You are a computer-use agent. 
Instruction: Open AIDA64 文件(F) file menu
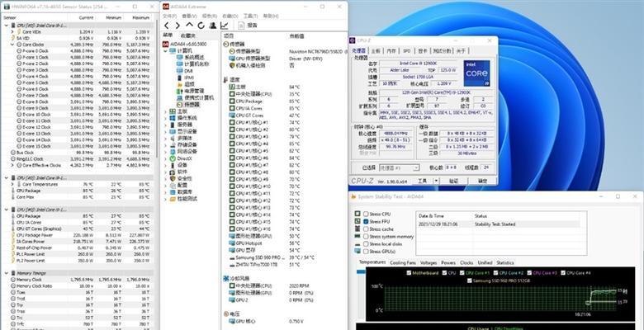click(x=169, y=16)
